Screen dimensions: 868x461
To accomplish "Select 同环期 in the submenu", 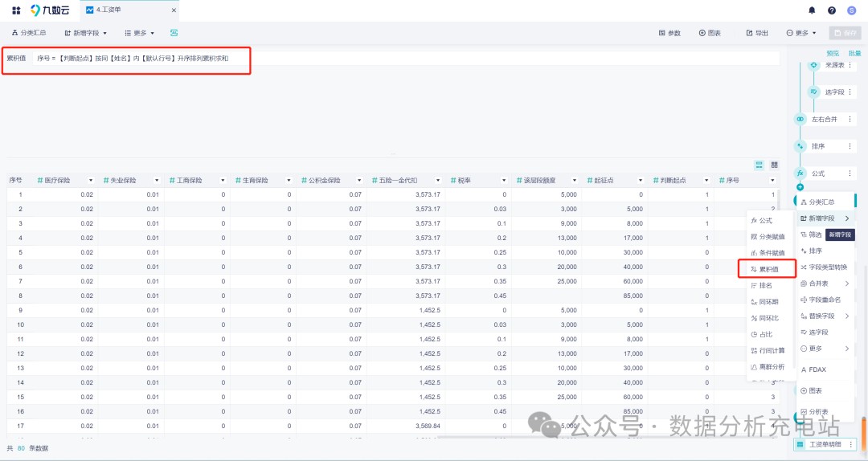I will (771, 302).
